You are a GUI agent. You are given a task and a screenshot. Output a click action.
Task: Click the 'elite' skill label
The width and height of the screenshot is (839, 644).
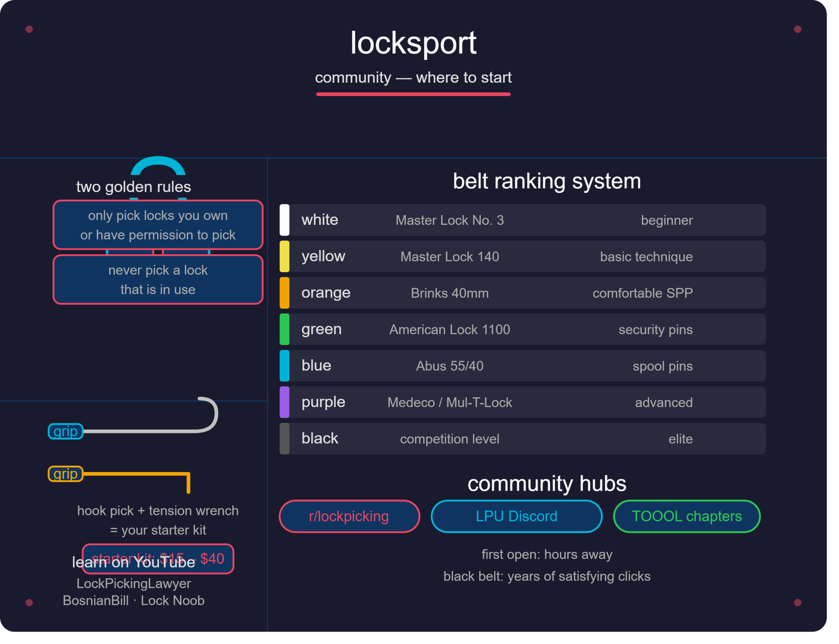click(680, 439)
